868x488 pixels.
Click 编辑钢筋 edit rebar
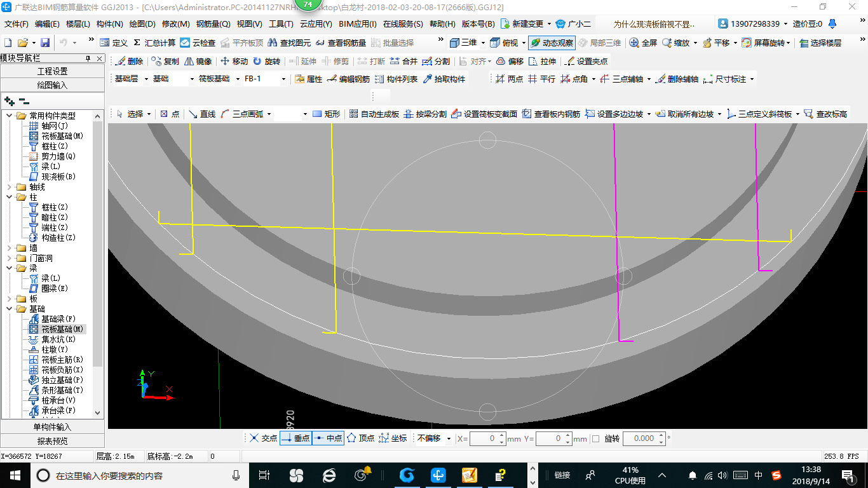pyautogui.click(x=348, y=79)
